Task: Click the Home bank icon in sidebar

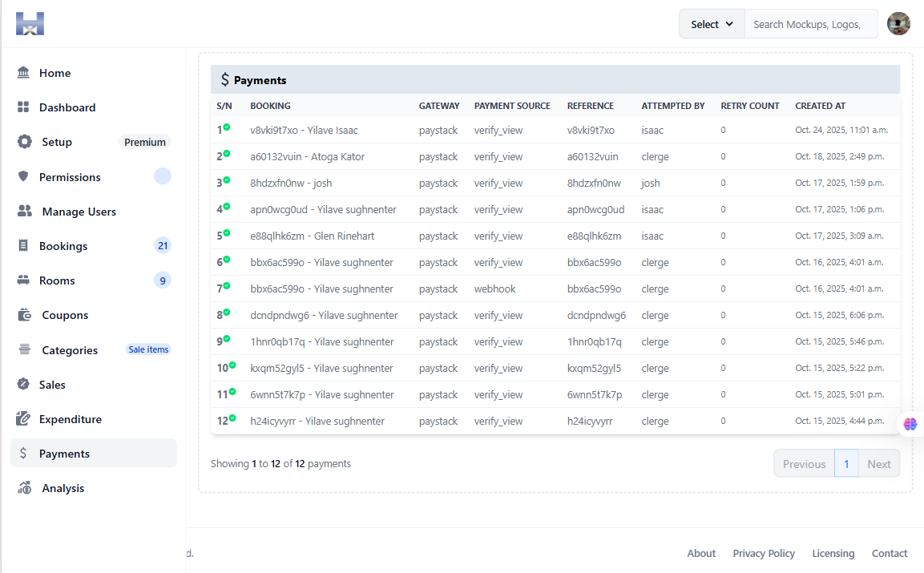Action: 24,73
